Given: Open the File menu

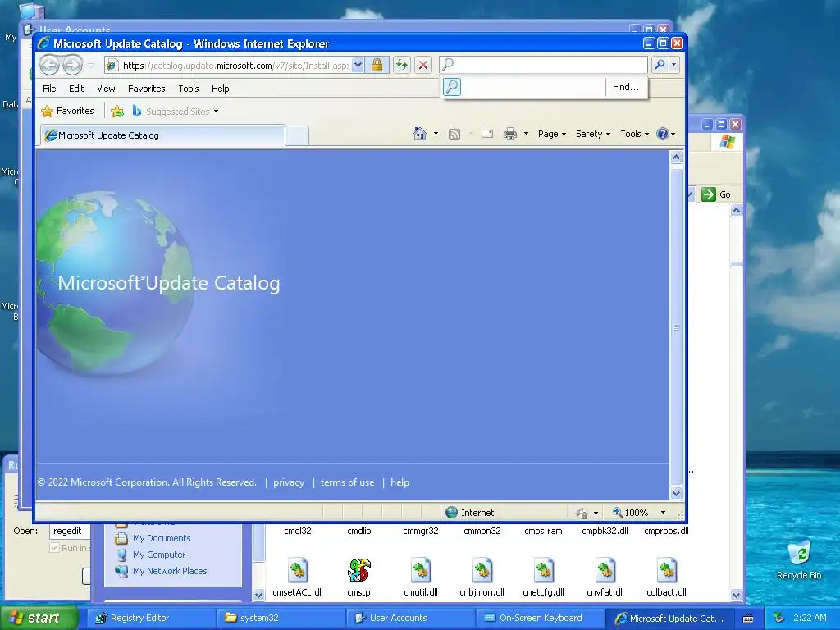Looking at the screenshot, I should [49, 89].
